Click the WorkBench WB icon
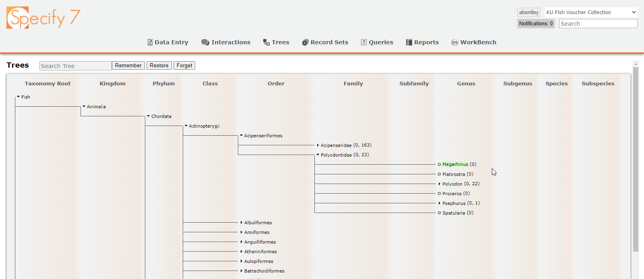The height and width of the screenshot is (279, 644). click(x=455, y=42)
